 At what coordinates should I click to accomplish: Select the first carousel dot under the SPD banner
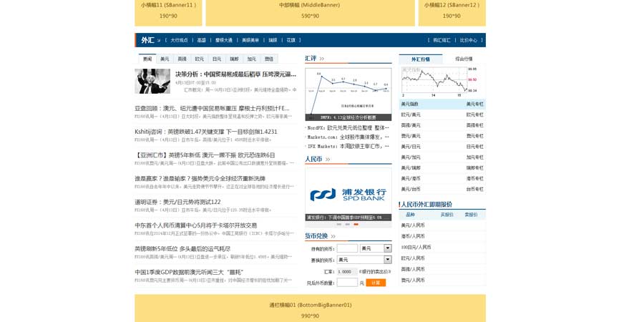coord(339,224)
